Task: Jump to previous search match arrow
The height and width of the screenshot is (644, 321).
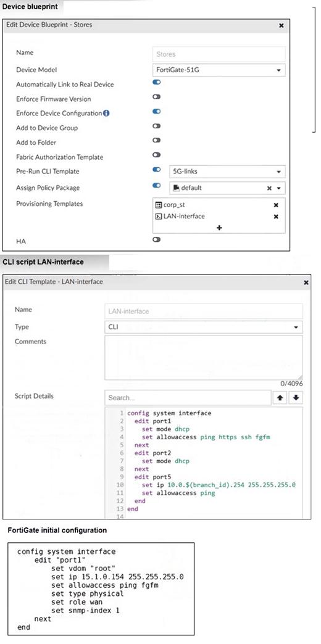Action: point(280,398)
